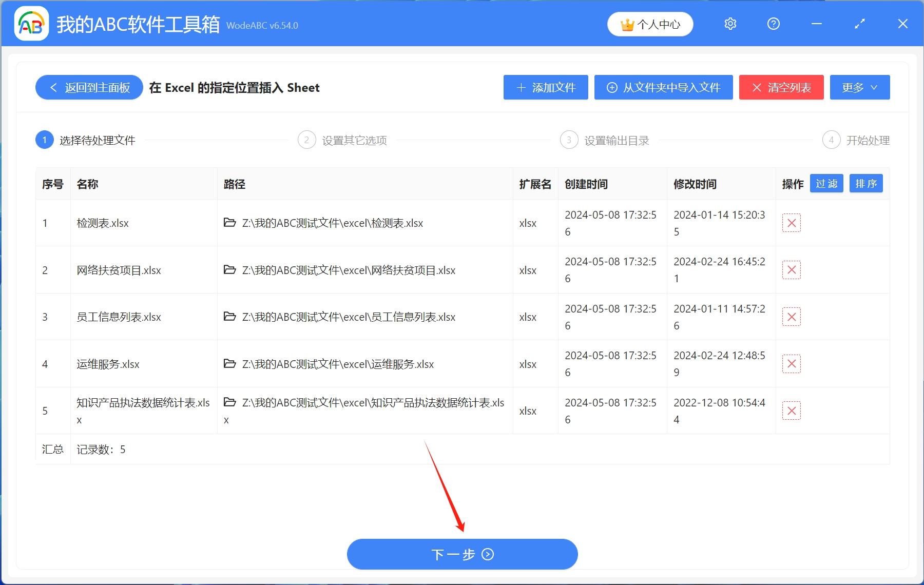Select file name 运维服务.xlsx
The image size is (924, 585).
tap(108, 364)
